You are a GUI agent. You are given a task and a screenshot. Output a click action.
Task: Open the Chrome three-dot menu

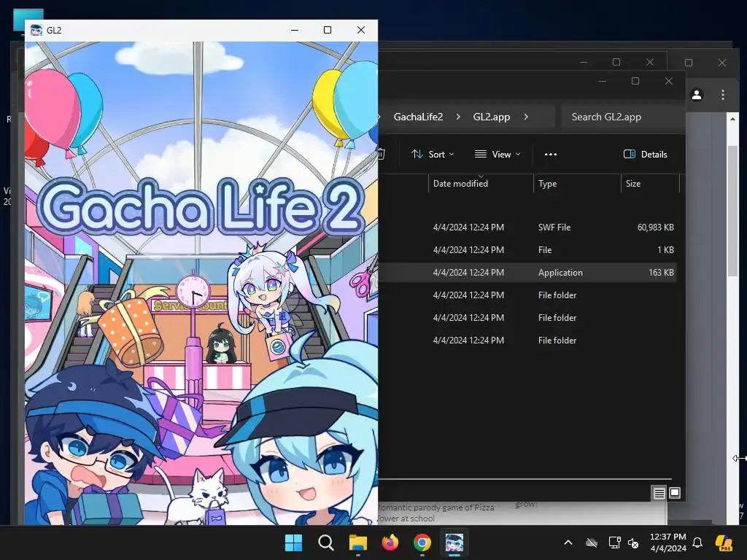(x=723, y=95)
